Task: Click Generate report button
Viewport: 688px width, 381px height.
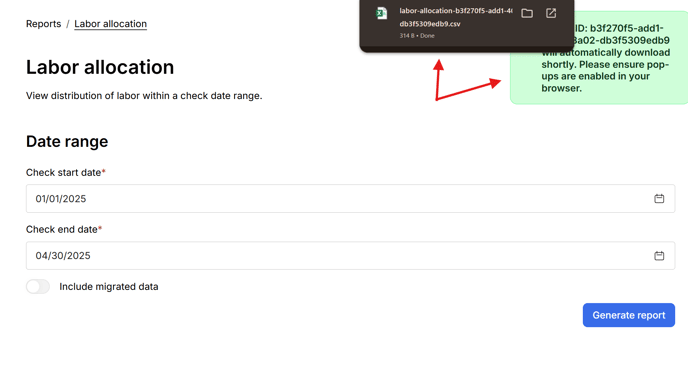Action: click(x=629, y=315)
